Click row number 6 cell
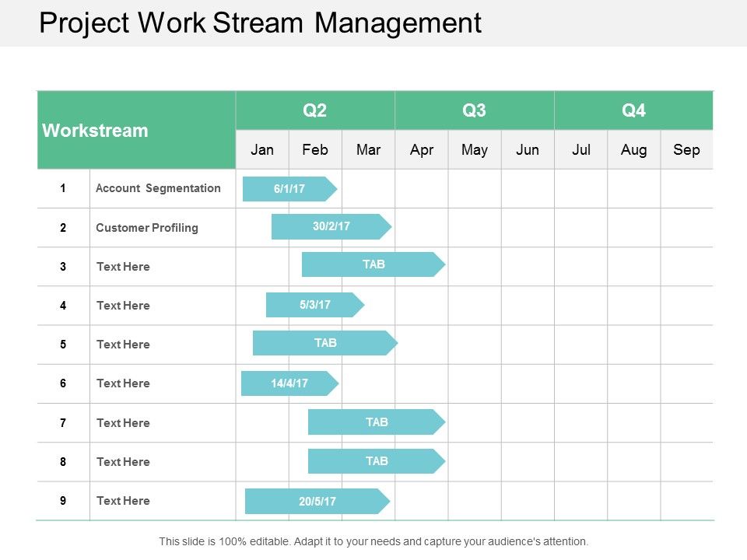This screenshot has height=560, width=747. [63, 383]
